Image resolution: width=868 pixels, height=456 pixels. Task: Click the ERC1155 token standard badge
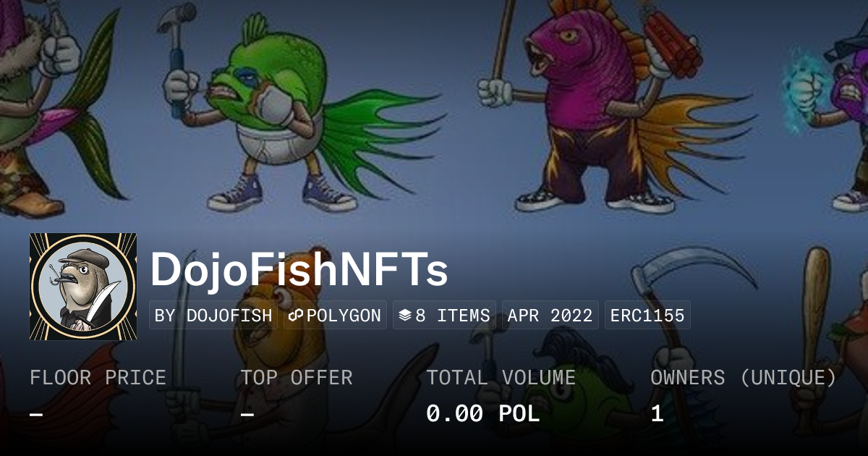[x=647, y=316]
